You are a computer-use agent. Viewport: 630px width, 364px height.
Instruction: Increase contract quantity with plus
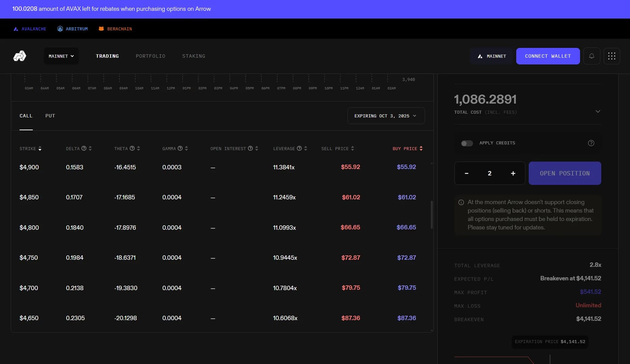pos(513,173)
